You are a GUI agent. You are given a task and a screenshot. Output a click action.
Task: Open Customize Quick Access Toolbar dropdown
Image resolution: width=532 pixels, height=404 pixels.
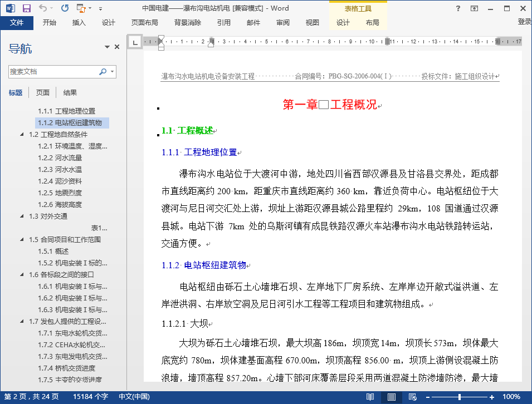coord(100,9)
